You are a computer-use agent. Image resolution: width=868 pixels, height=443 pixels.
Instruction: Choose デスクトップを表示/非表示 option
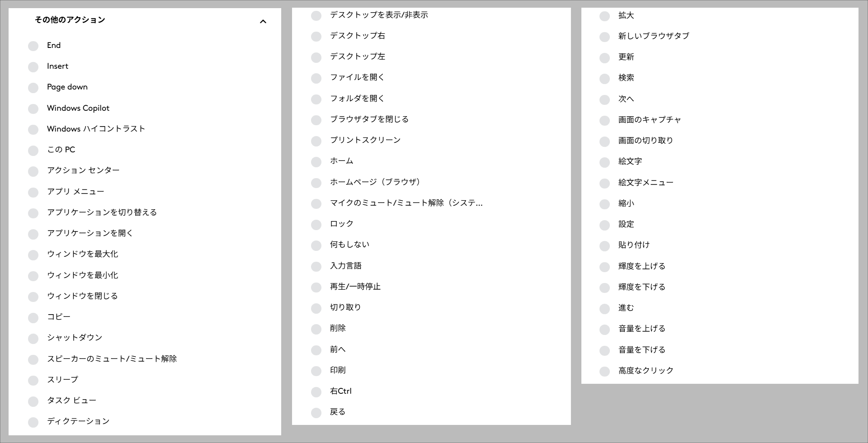point(316,15)
